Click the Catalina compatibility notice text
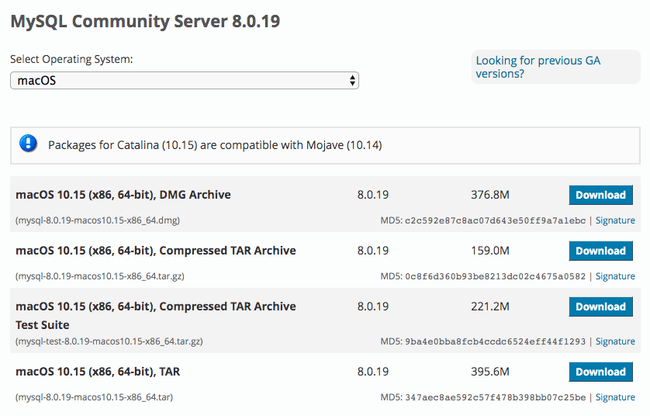The width and height of the screenshot is (650, 416). coord(215,146)
